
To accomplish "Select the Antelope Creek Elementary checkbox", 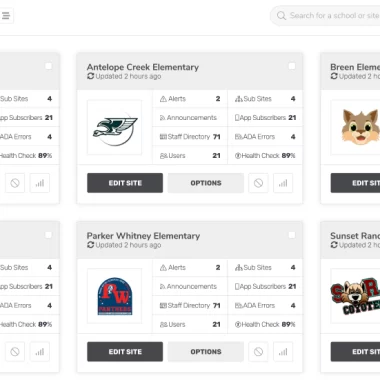I will [x=292, y=66].
